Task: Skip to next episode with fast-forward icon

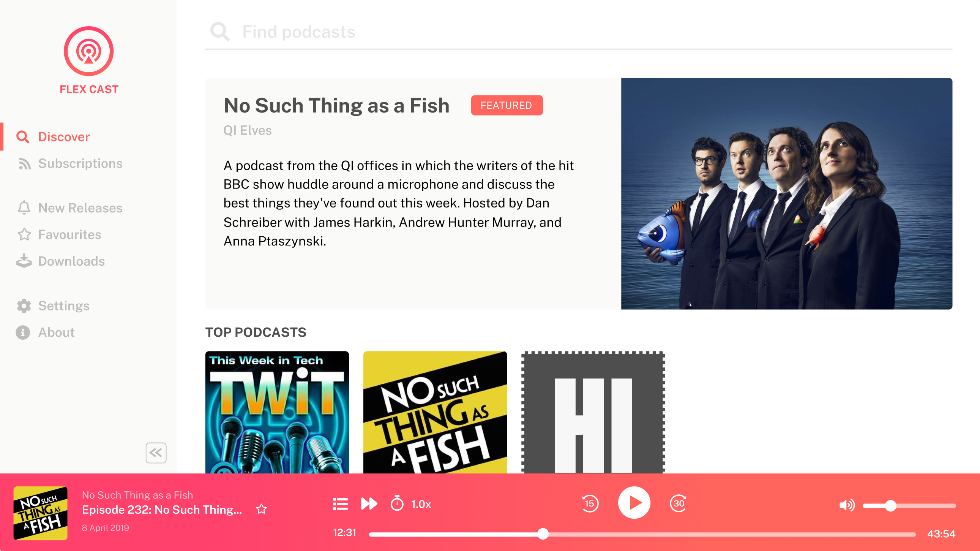Action: (x=369, y=503)
